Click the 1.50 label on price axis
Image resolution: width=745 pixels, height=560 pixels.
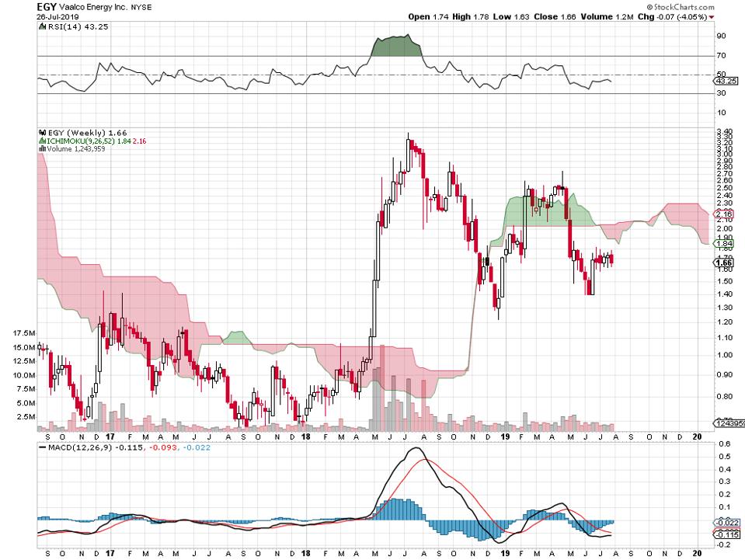[724, 281]
